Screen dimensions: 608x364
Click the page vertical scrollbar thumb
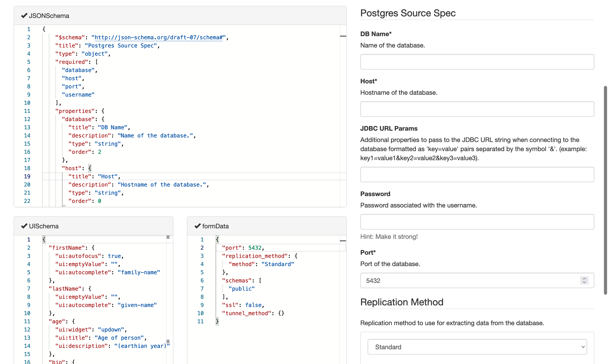tap(605, 190)
